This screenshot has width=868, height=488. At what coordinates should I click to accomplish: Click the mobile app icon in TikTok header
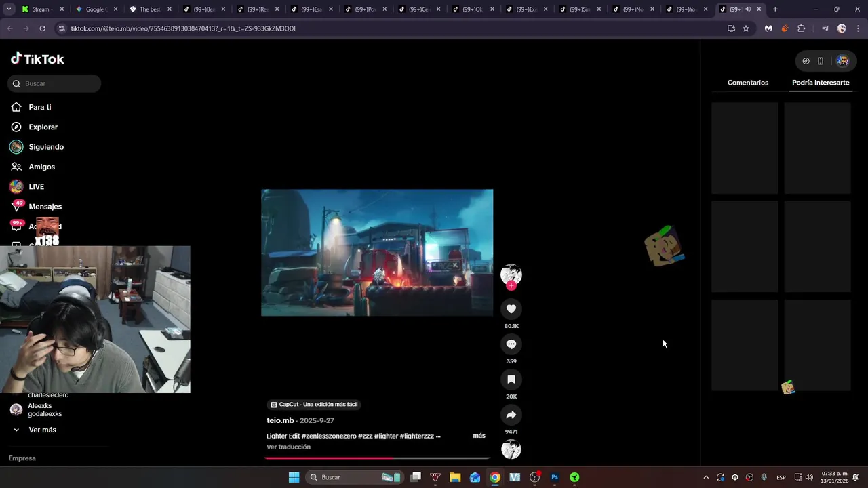coord(820,61)
